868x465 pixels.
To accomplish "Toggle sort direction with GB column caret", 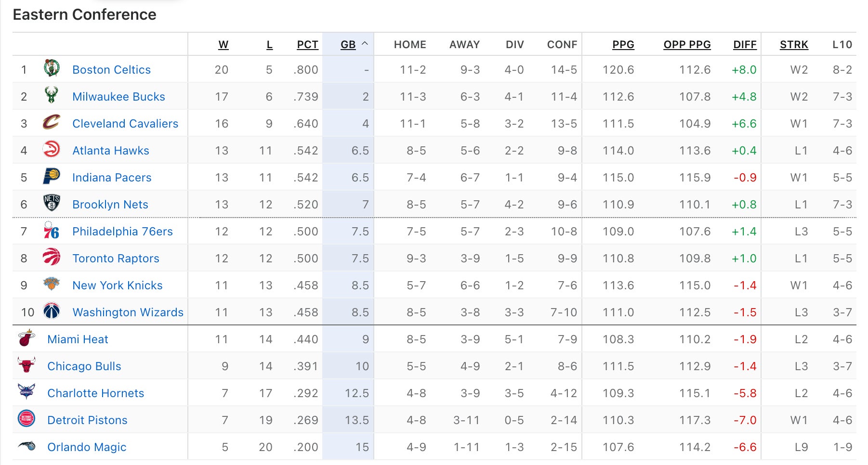I will tap(365, 44).
